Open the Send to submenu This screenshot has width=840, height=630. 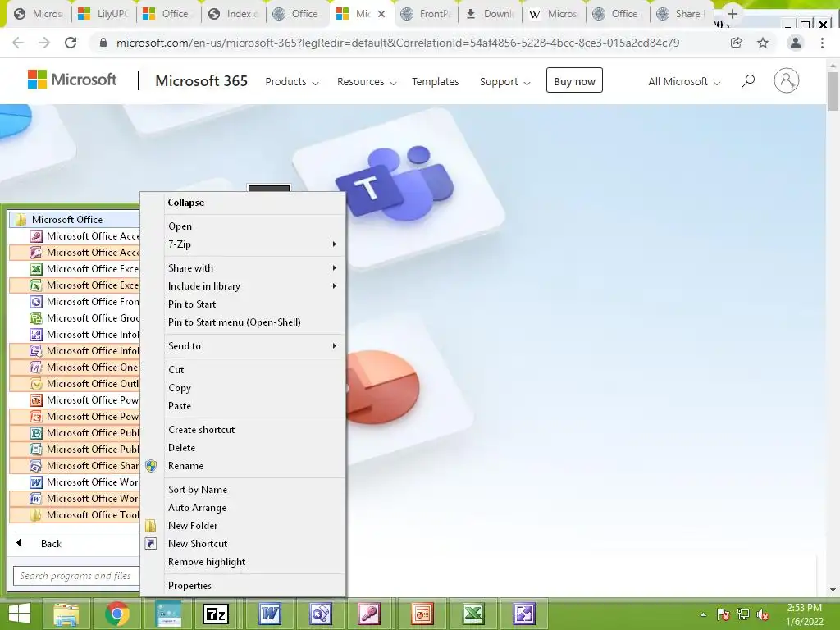254,346
